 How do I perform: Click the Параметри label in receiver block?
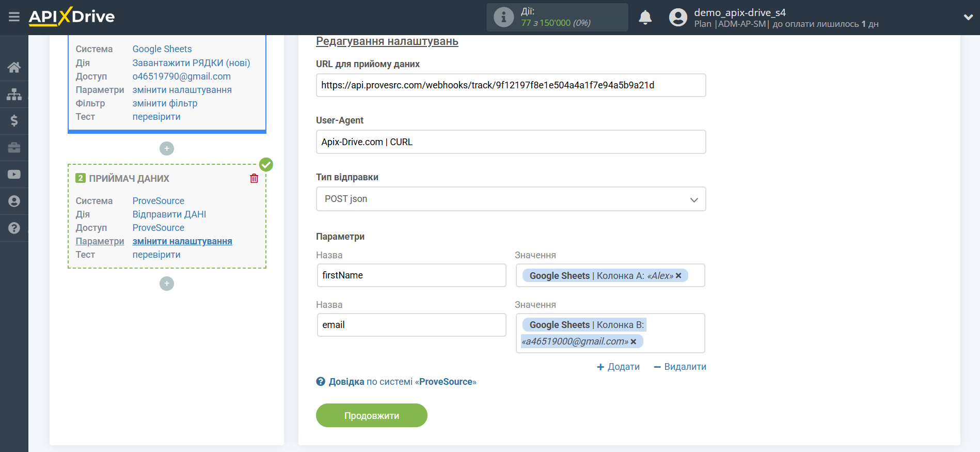pos(100,241)
